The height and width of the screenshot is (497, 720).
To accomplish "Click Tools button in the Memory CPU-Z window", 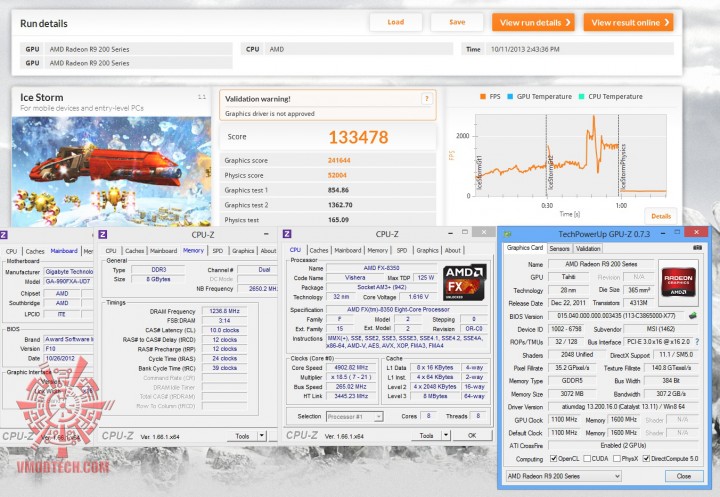I will point(242,436).
